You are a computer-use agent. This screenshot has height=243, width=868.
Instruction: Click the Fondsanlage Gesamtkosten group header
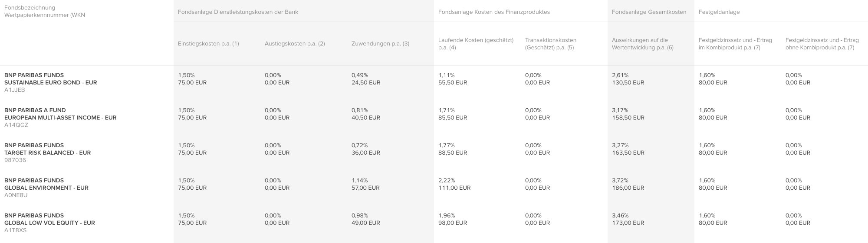649,12
